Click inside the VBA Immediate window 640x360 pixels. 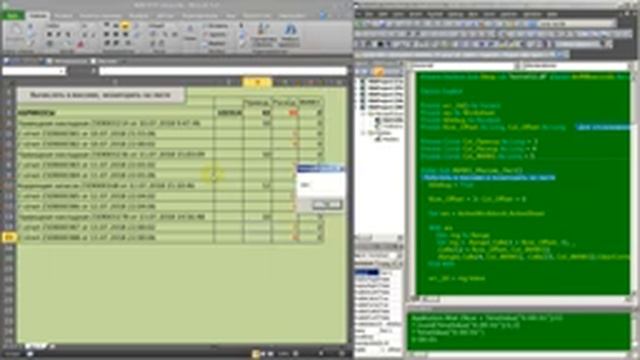point(518,331)
